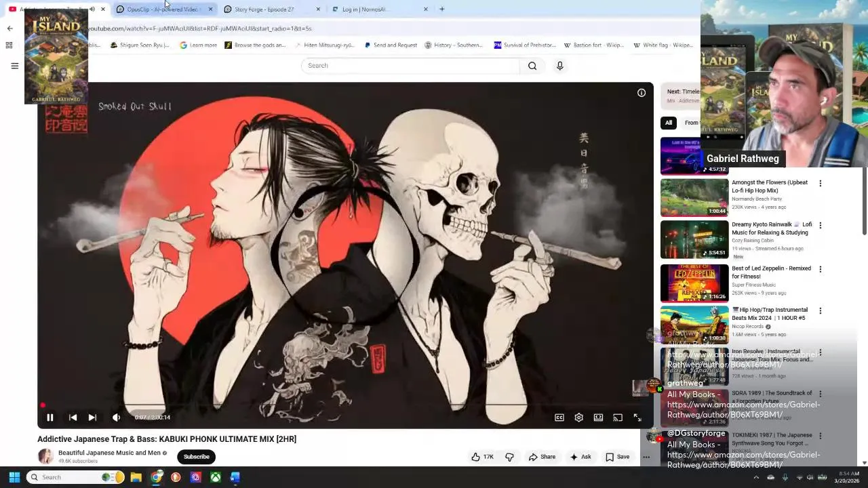Open Chrome from the taskbar
This screenshot has height=488, width=868.
pos(156,477)
